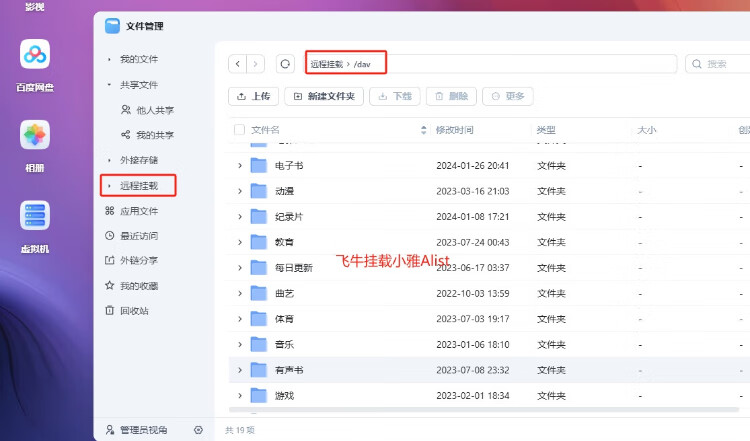Open 回收站 recycle bin in sidebar

pyautogui.click(x=134, y=311)
